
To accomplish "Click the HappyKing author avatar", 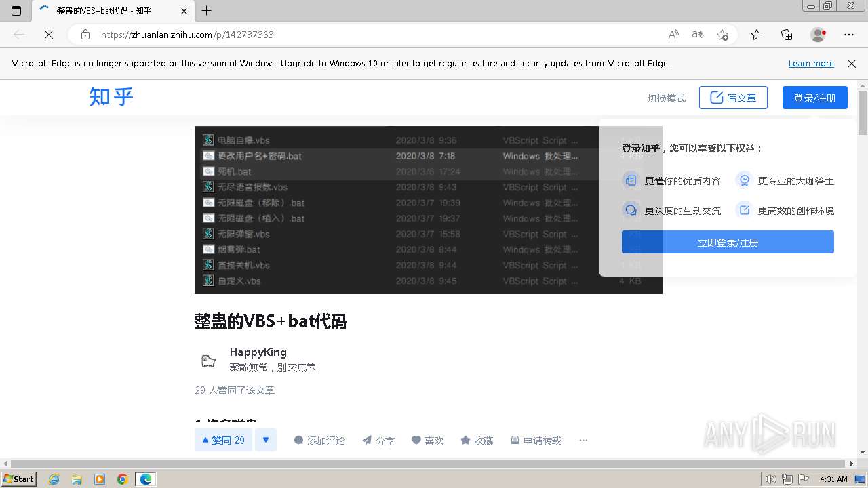I will tap(208, 361).
